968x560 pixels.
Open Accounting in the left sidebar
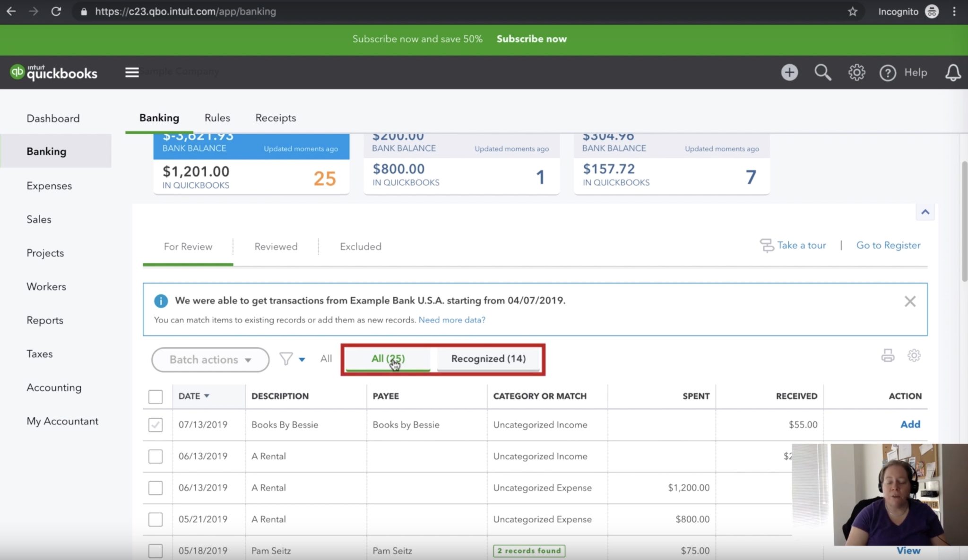[x=54, y=388]
